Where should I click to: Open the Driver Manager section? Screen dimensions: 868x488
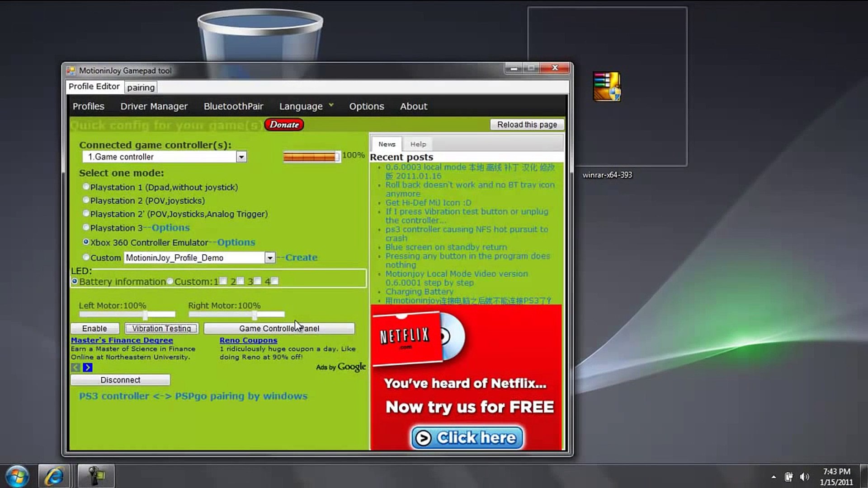(154, 106)
